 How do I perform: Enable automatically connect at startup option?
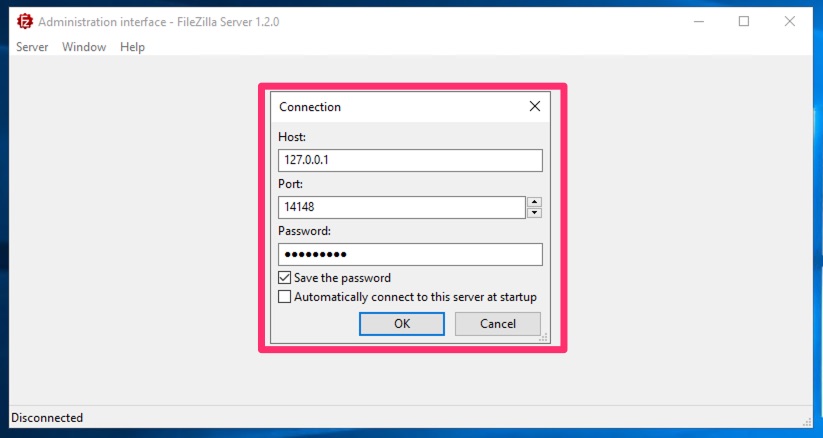pos(285,297)
